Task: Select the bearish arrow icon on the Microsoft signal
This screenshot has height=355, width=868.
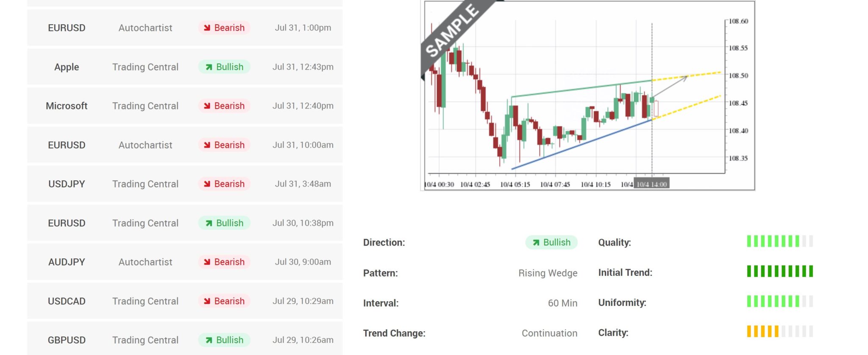Action: click(206, 106)
